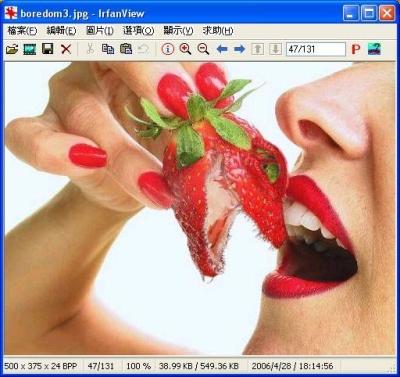The image size is (400, 377).
Task: Click the IrfanView title bar logo
Action: click(11, 13)
